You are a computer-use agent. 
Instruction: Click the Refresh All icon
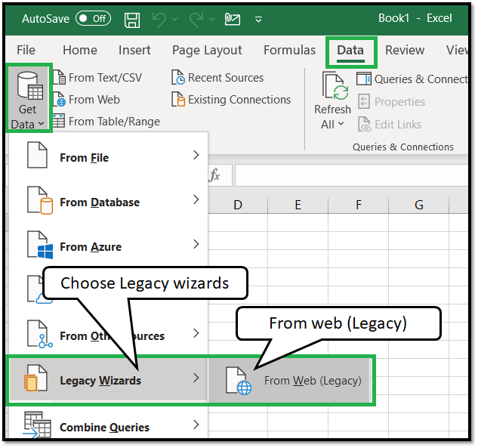click(x=335, y=86)
